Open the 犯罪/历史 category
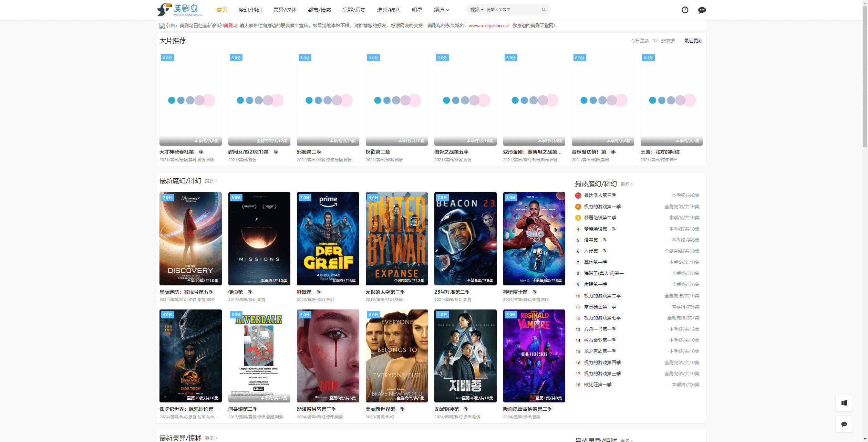This screenshot has width=868, height=442. [354, 10]
